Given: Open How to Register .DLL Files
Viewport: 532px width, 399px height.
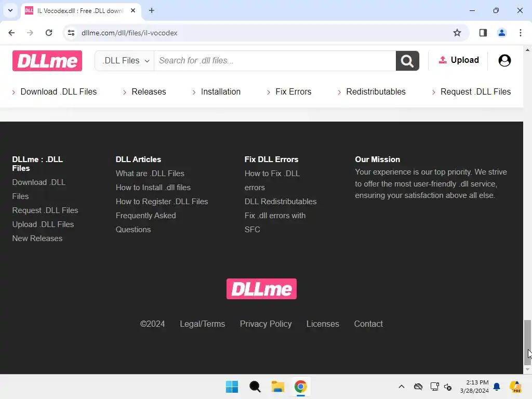Looking at the screenshot, I should click(162, 202).
